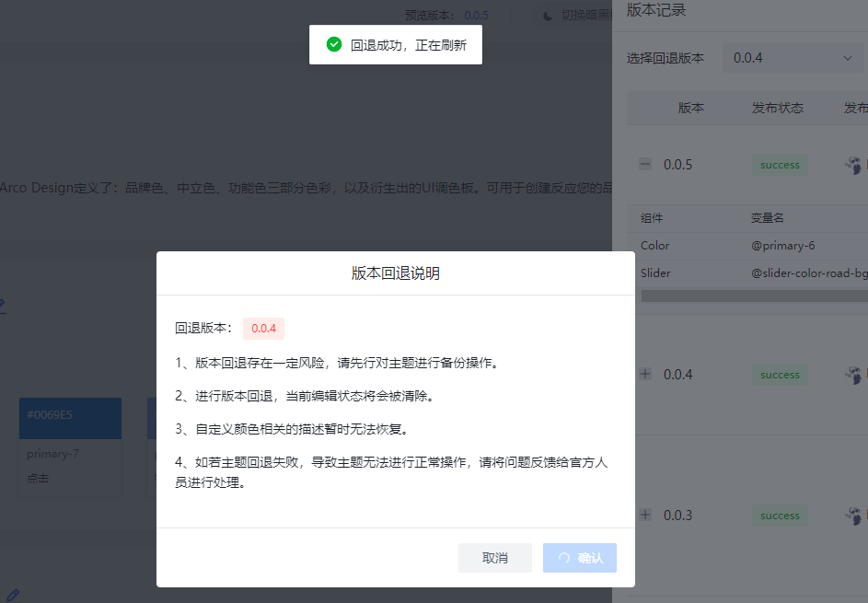
Task: Click the publisher avatar in the 0.0.5 row
Action: 853,165
